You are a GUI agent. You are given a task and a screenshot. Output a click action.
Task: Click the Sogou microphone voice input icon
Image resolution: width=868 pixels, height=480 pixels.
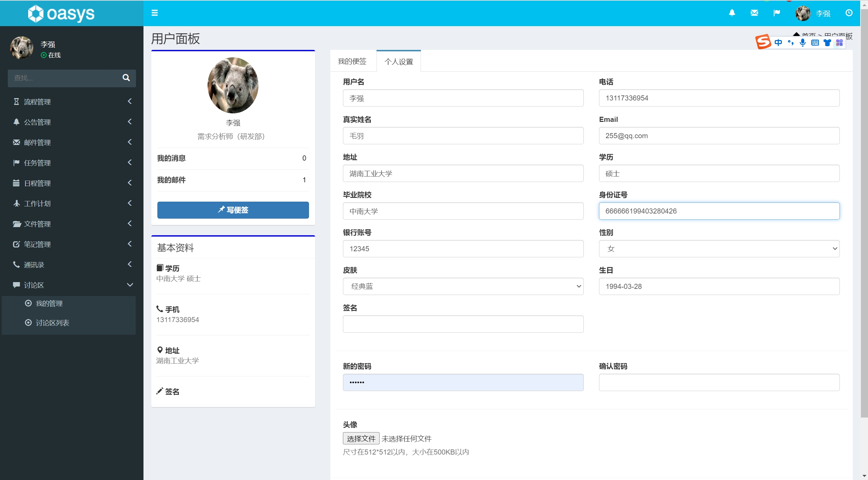tap(803, 42)
